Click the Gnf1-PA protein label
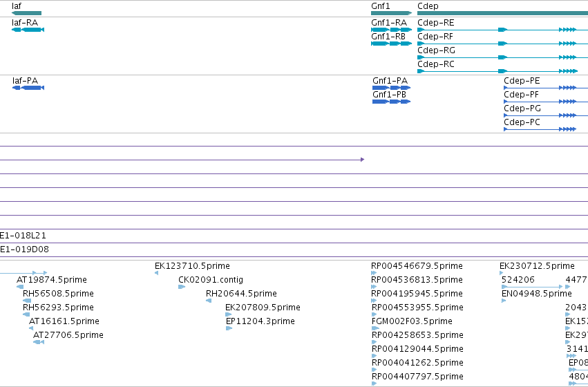The image size is (588, 387). pos(390,81)
